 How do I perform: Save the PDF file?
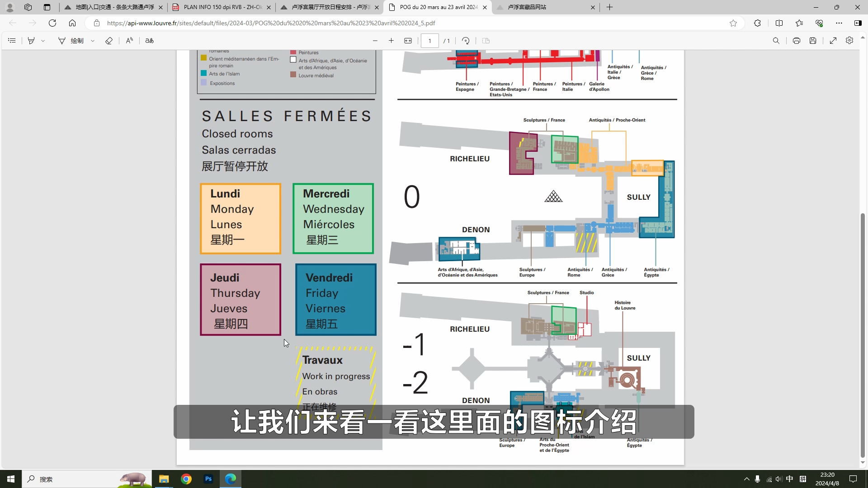tap(813, 41)
